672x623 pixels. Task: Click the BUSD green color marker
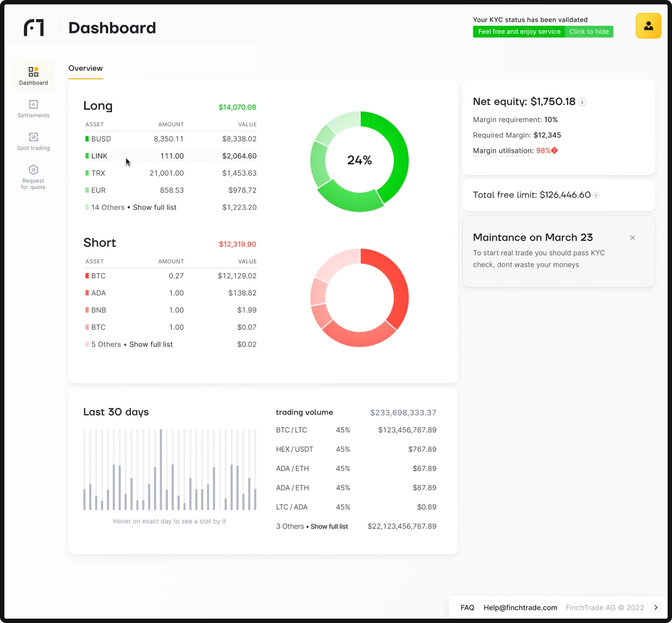click(87, 139)
